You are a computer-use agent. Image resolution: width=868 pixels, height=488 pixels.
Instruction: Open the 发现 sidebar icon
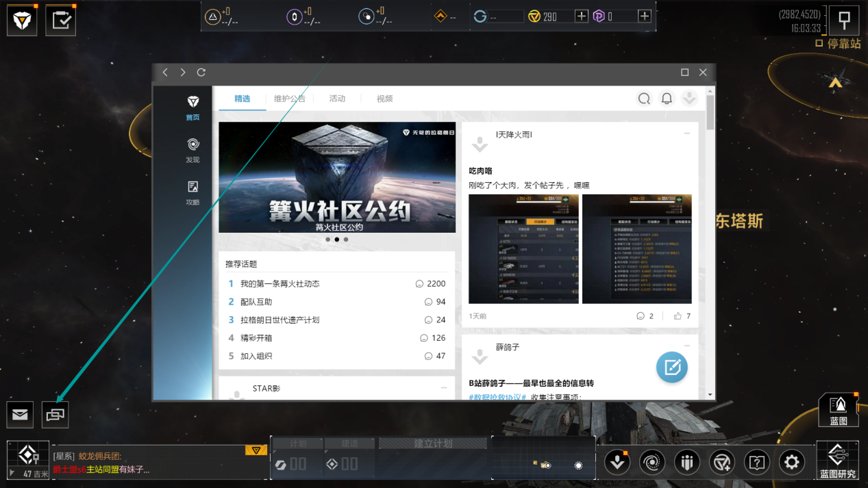coord(193,150)
